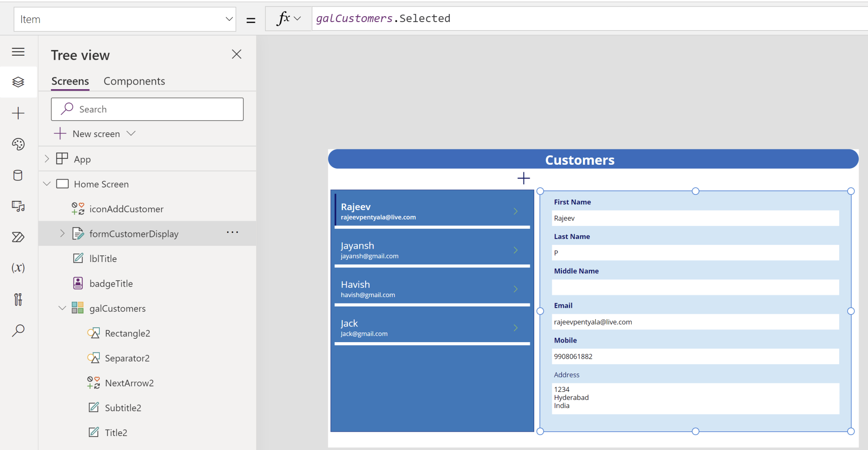Open the formCustomerDisplay more options menu

point(232,232)
